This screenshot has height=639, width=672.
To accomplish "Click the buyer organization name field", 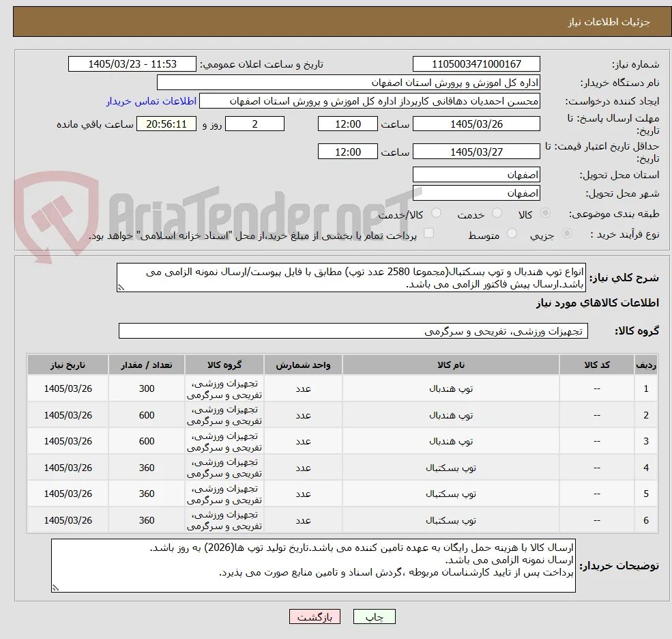I will click(348, 83).
